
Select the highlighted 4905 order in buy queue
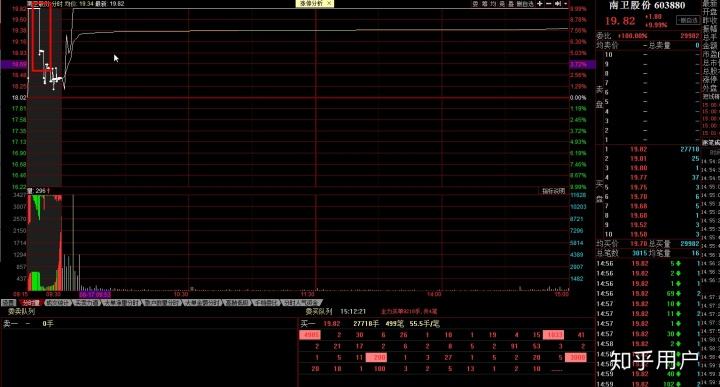click(x=310, y=335)
